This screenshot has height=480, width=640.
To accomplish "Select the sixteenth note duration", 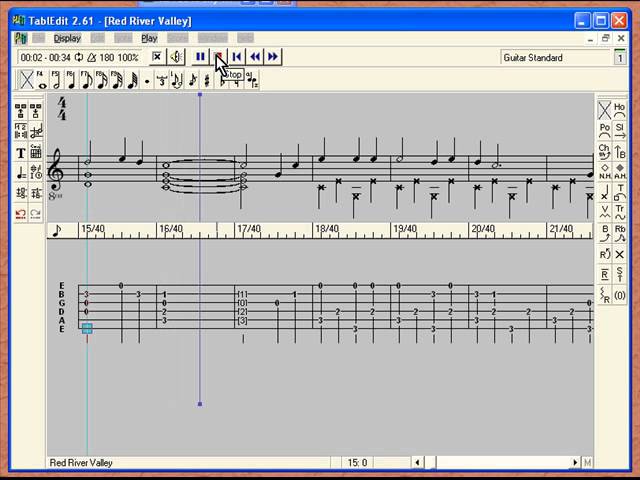I will pyautogui.click(x=101, y=80).
